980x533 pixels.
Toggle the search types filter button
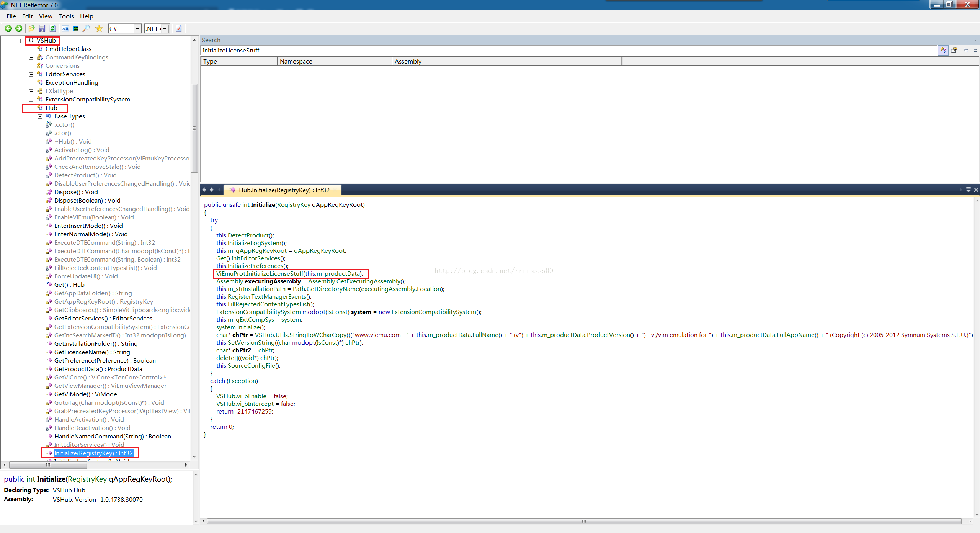coord(943,50)
